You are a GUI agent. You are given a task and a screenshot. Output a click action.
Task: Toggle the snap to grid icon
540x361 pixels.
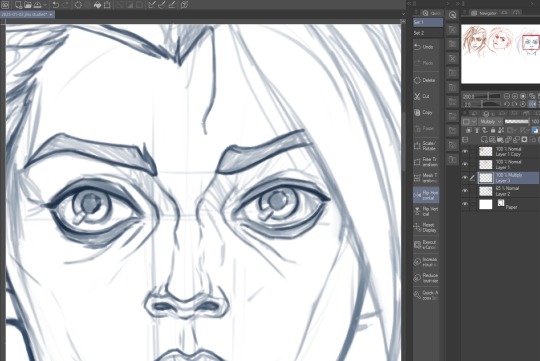(171, 4)
